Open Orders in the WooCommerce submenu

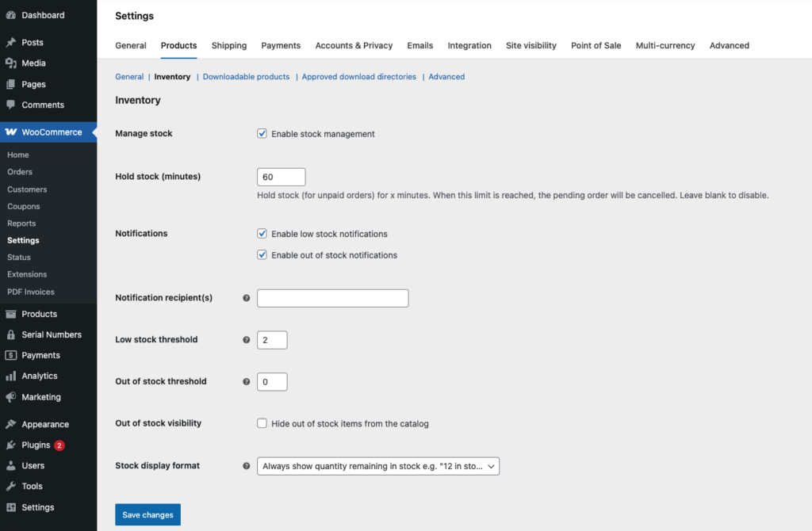coord(20,172)
